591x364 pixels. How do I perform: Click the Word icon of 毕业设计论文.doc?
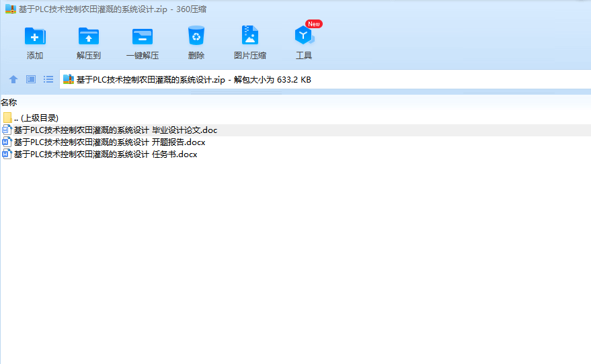(x=7, y=130)
